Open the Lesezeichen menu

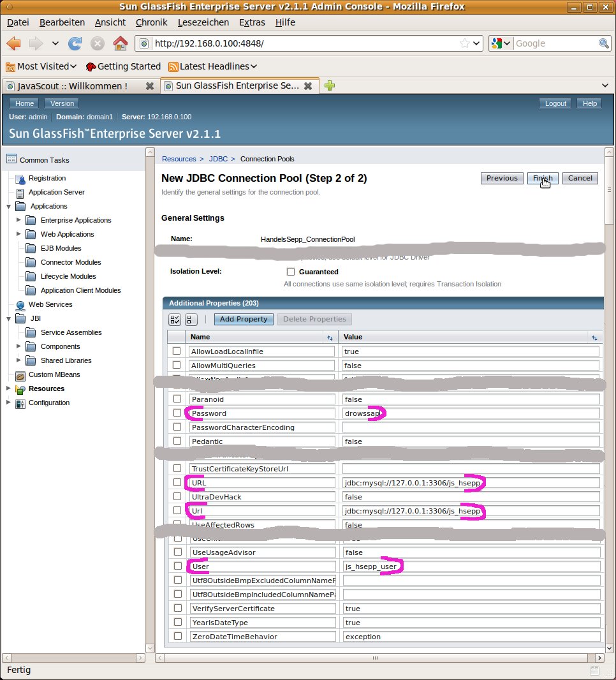(x=203, y=22)
